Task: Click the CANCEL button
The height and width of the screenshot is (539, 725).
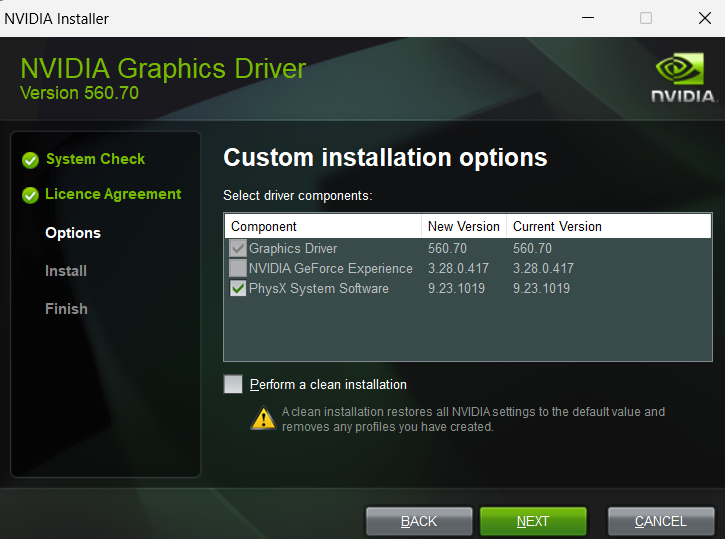Action: [x=661, y=521]
